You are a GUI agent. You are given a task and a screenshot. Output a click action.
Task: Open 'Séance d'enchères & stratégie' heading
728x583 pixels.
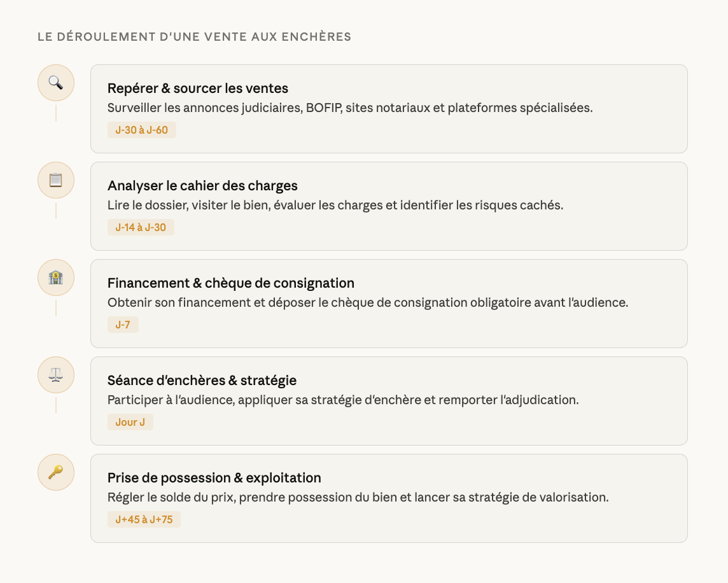tap(202, 381)
